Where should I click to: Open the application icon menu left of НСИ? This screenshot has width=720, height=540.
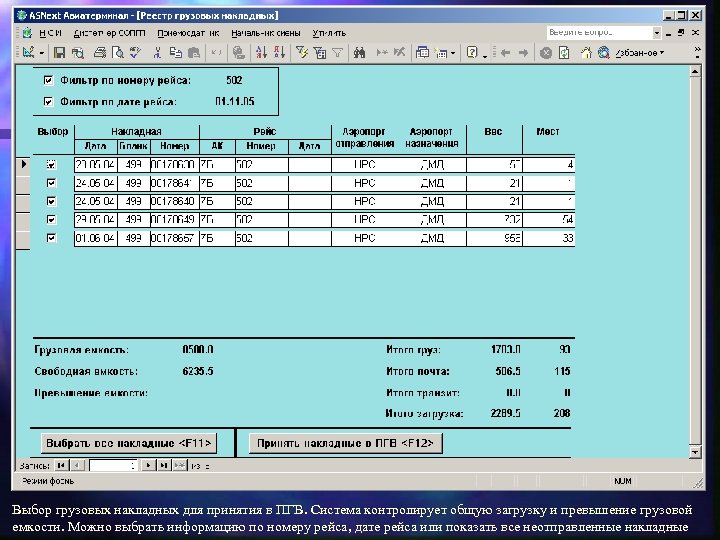point(28,33)
